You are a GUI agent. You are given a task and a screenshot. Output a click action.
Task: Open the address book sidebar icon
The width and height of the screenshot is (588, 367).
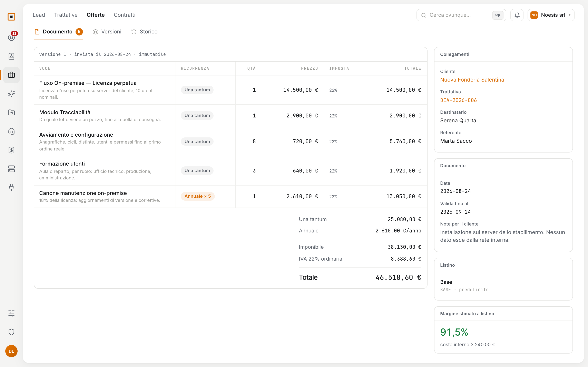(x=11, y=56)
